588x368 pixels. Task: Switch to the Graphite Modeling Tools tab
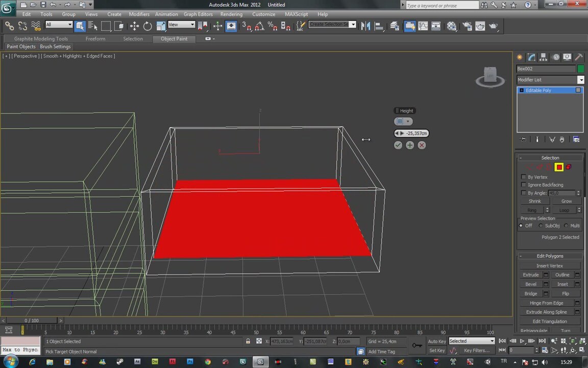[x=41, y=39]
